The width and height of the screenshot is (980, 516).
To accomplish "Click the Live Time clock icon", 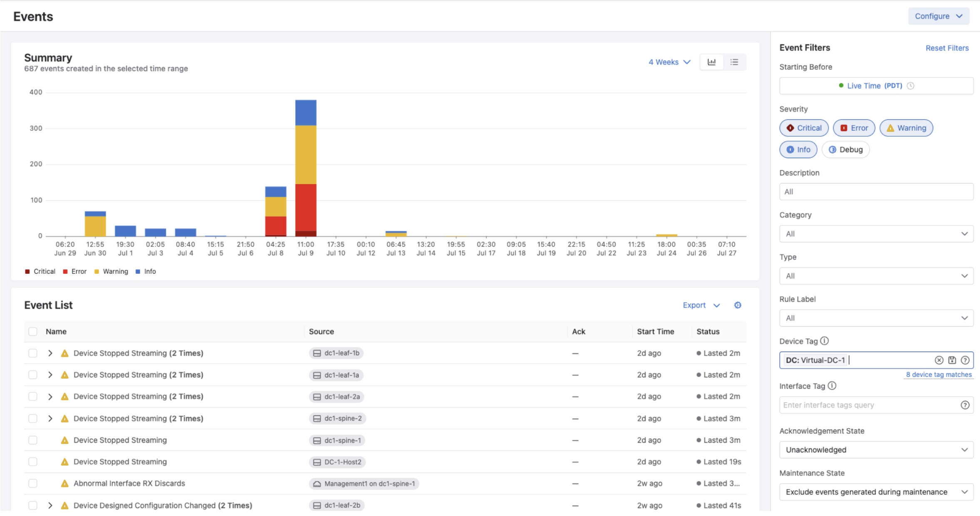I will click(x=910, y=86).
